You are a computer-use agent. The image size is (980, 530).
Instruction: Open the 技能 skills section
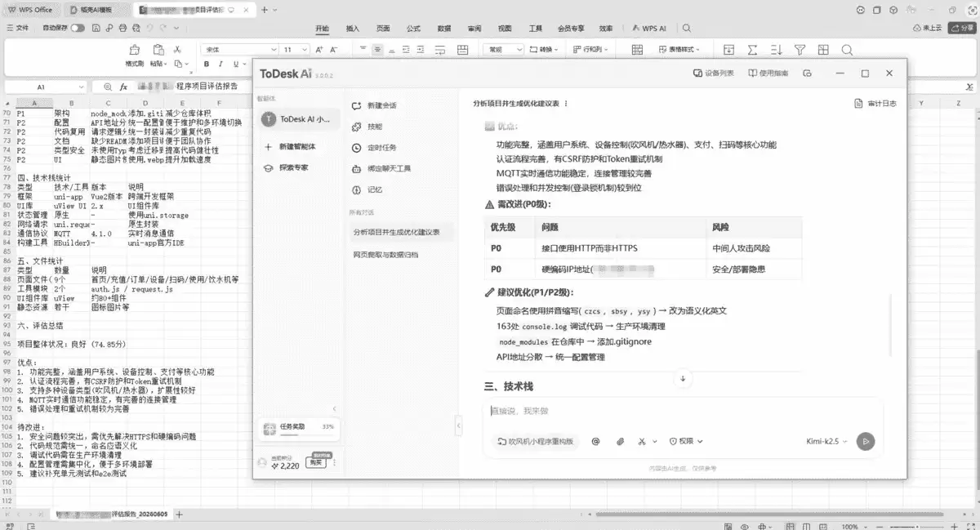pos(367,127)
